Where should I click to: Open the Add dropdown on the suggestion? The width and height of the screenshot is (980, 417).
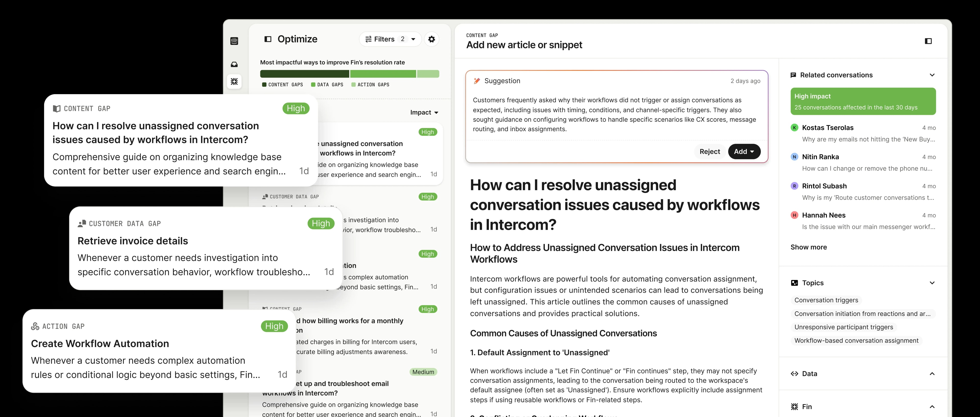tap(744, 151)
